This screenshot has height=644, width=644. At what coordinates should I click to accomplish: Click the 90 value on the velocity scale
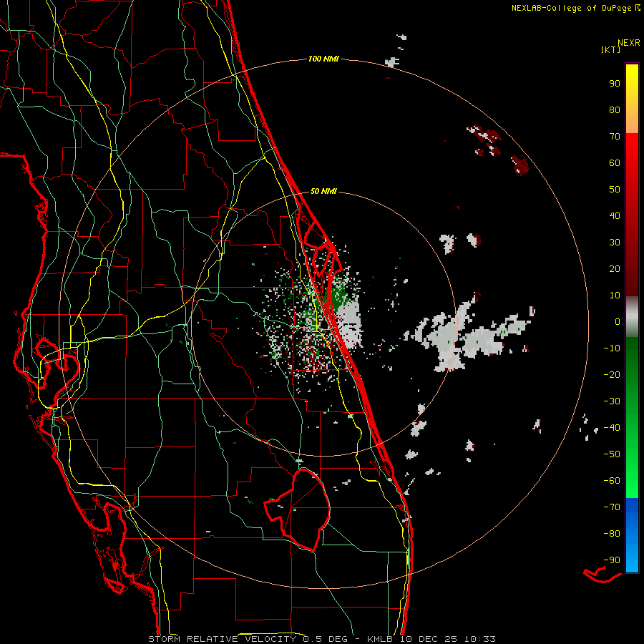click(615, 84)
